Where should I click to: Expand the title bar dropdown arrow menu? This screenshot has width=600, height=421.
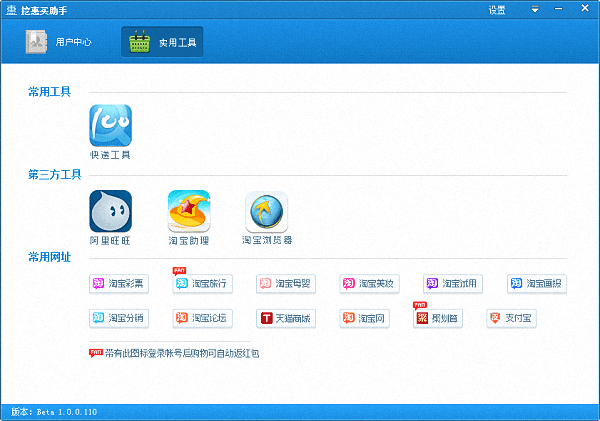(535, 10)
